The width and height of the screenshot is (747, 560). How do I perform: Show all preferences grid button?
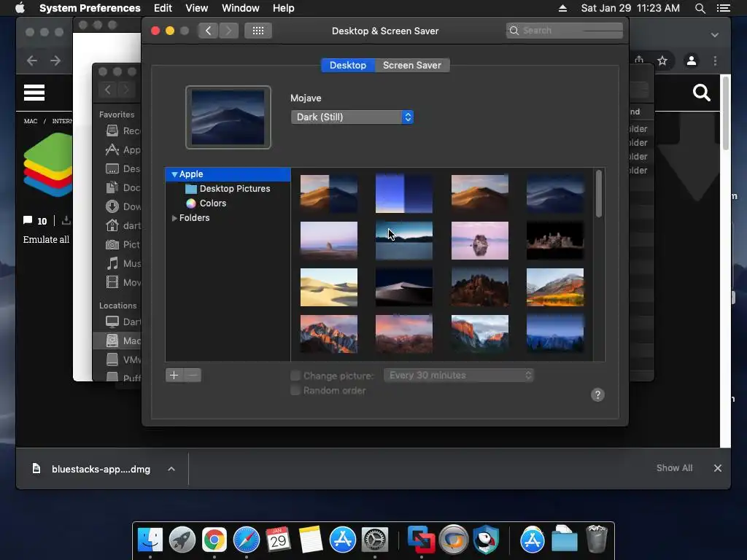tap(258, 31)
